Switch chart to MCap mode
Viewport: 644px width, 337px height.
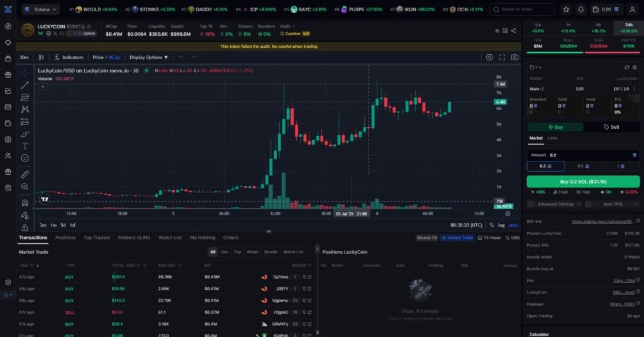pos(114,57)
